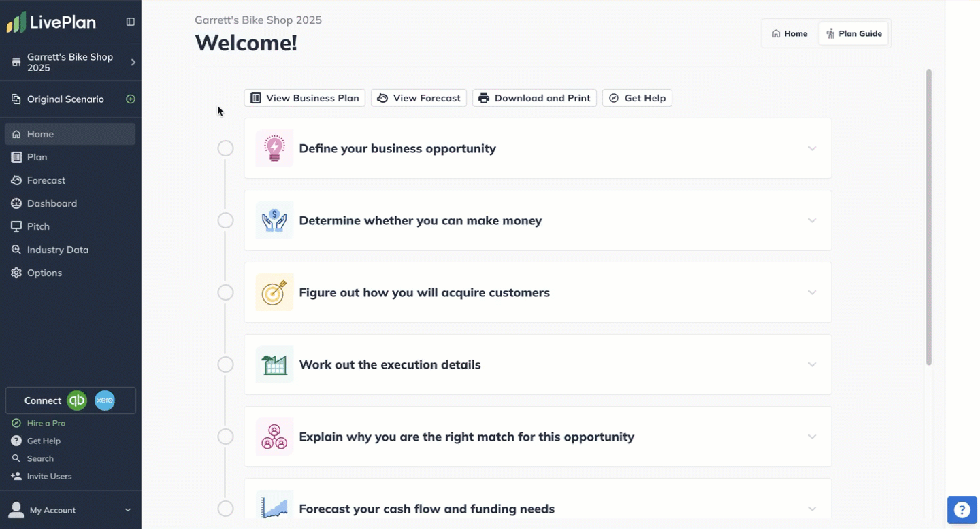Open Industry Data from the sidebar
The height and width of the screenshot is (529, 980).
click(x=57, y=249)
